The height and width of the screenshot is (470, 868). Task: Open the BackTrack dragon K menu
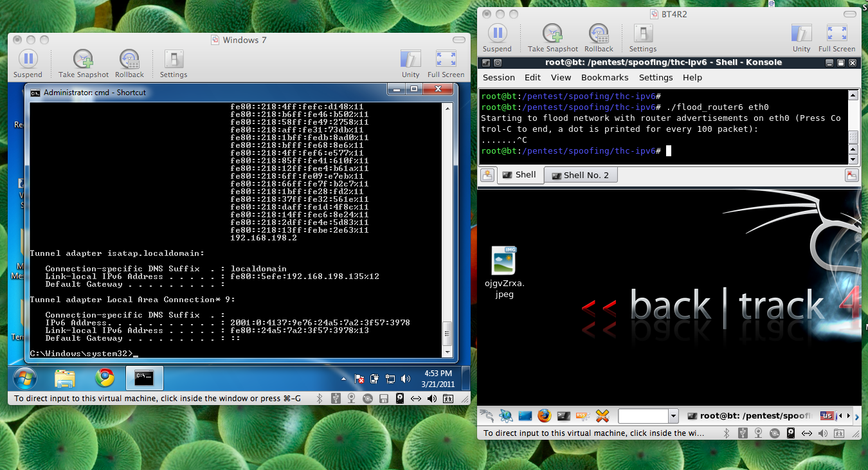(487, 416)
